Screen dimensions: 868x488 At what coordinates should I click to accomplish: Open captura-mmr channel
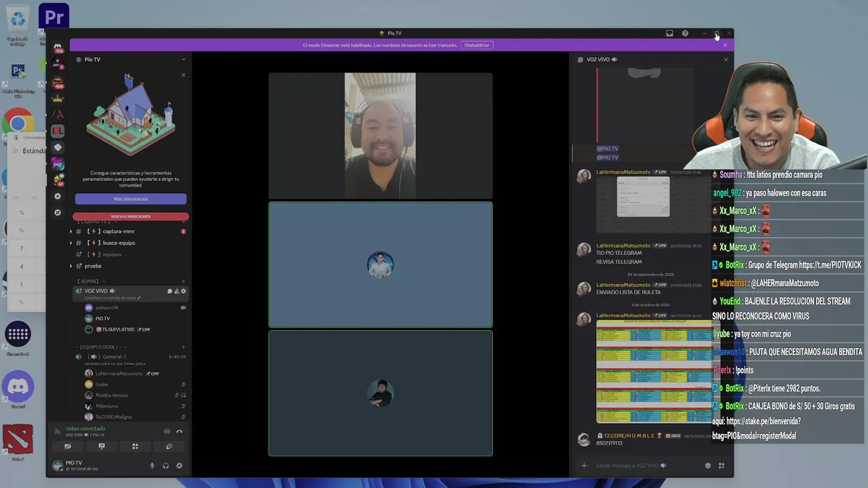point(130,232)
